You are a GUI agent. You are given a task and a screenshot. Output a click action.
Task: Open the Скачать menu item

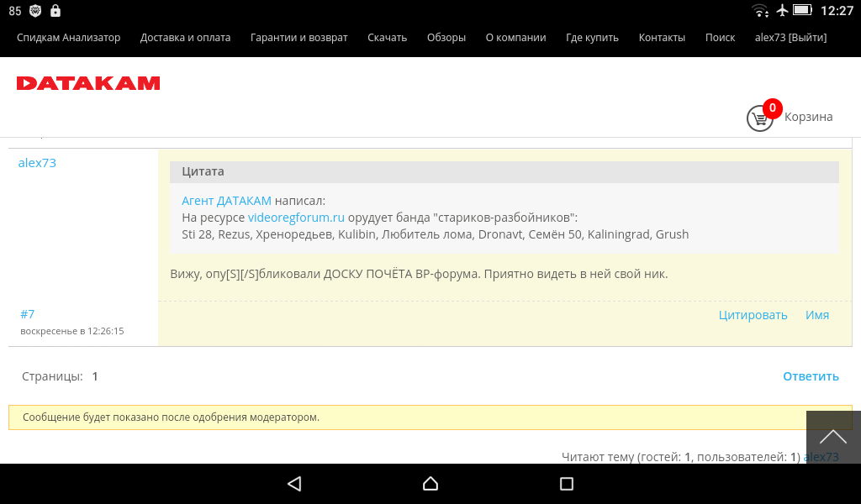(387, 37)
